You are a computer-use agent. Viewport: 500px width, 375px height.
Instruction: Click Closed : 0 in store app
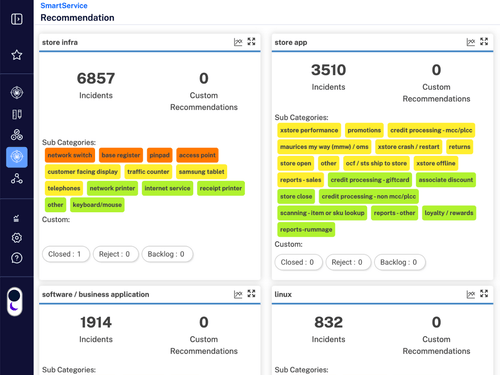(x=299, y=262)
